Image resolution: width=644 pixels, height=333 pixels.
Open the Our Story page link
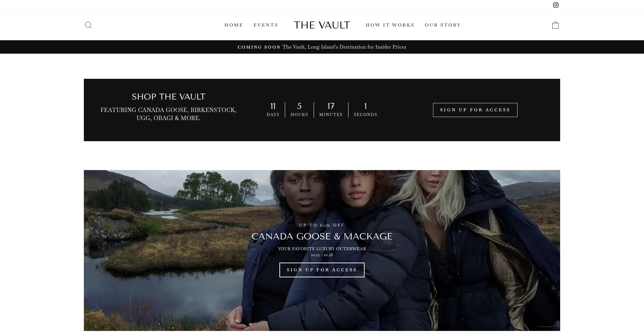(x=443, y=25)
